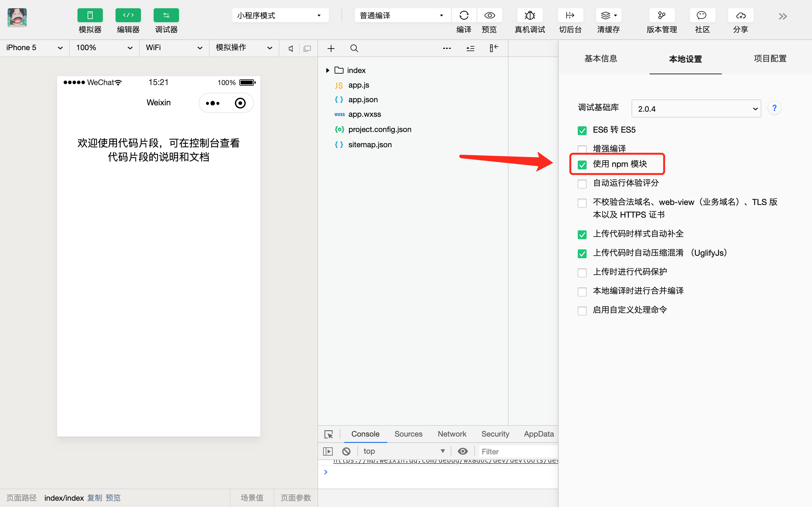Disable the 使用 npm 模块 checkbox

pyautogui.click(x=582, y=165)
